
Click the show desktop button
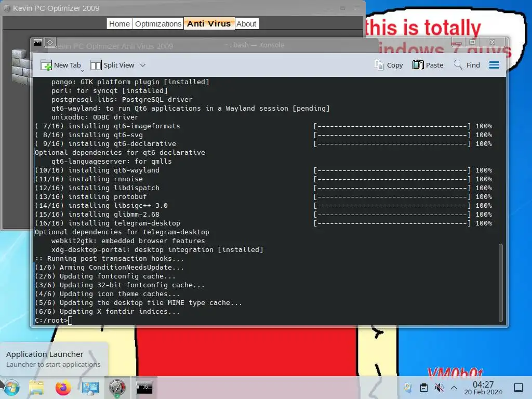(518, 388)
